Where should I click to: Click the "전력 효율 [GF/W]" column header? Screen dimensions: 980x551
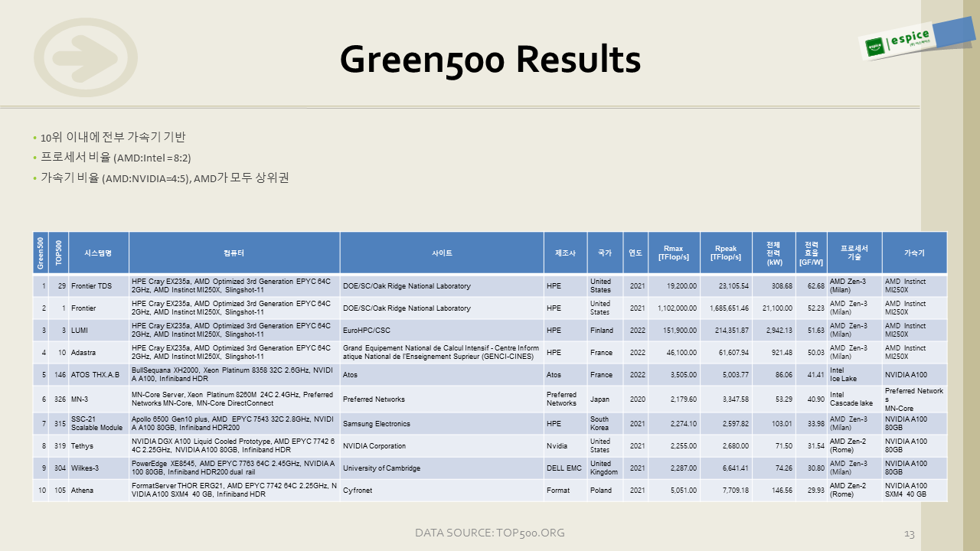812,253
